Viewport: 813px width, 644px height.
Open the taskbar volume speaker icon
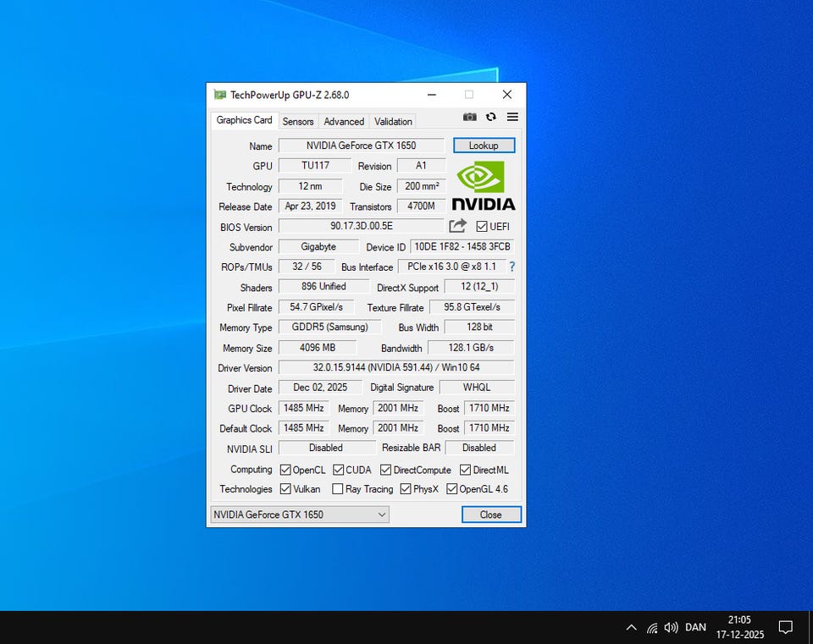672,627
